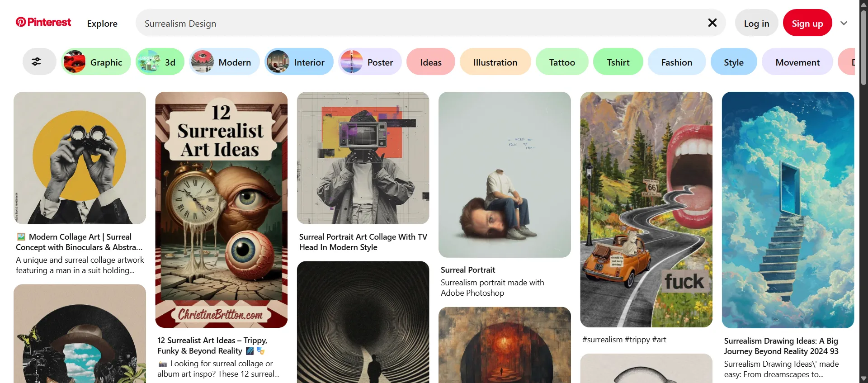868x383 pixels.
Task: Expand the header chevron dropdown
Action: point(844,23)
